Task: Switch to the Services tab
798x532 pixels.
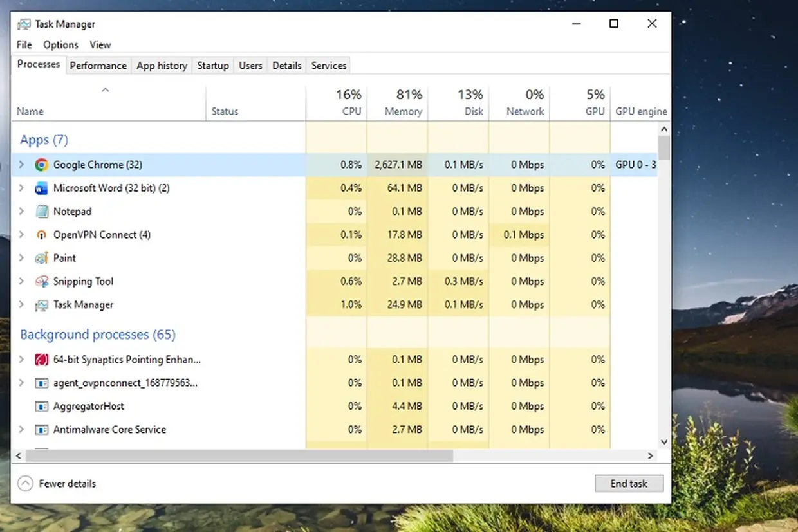Action: (329, 66)
